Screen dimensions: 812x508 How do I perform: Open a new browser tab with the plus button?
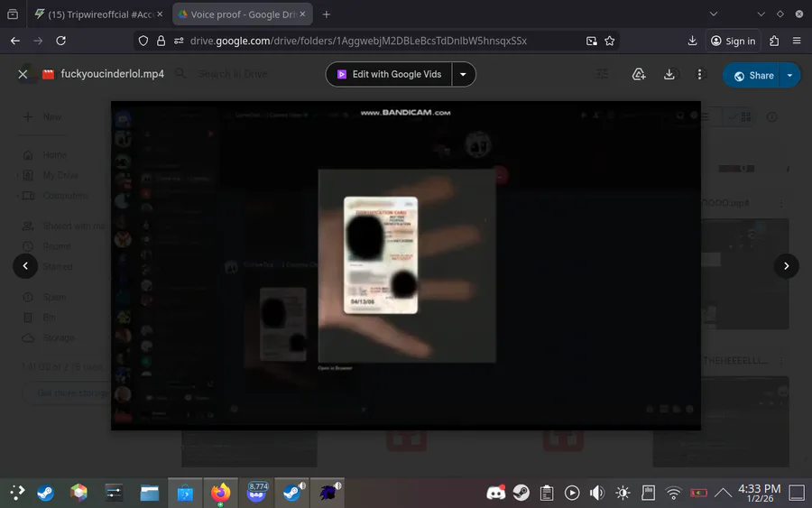click(x=327, y=14)
